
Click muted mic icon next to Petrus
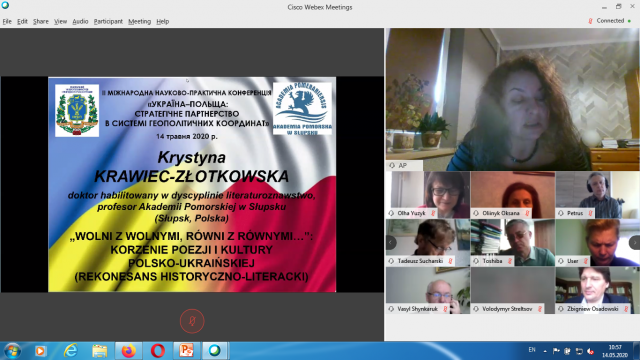click(590, 213)
